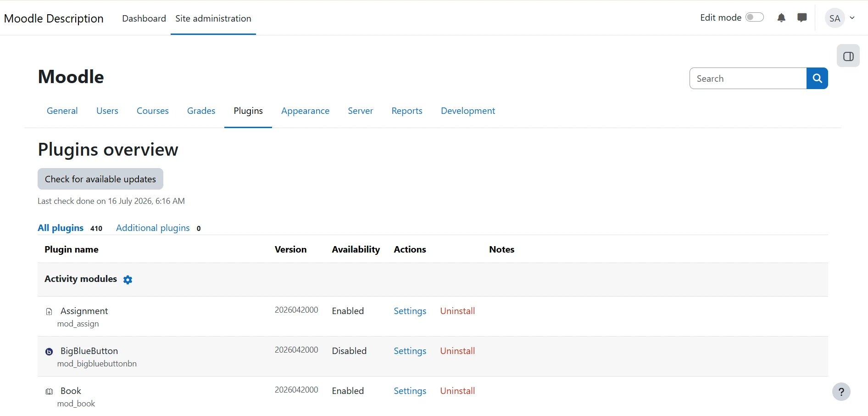Image resolution: width=868 pixels, height=416 pixels.
Task: Switch to the Users tab
Action: (107, 111)
